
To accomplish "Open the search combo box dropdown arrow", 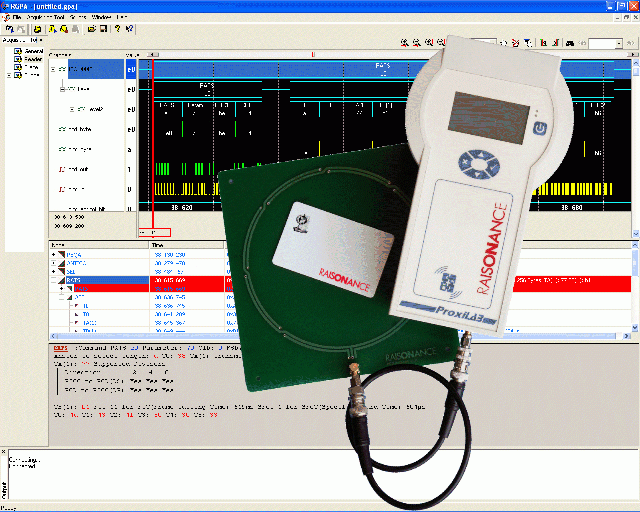I will pos(619,43).
